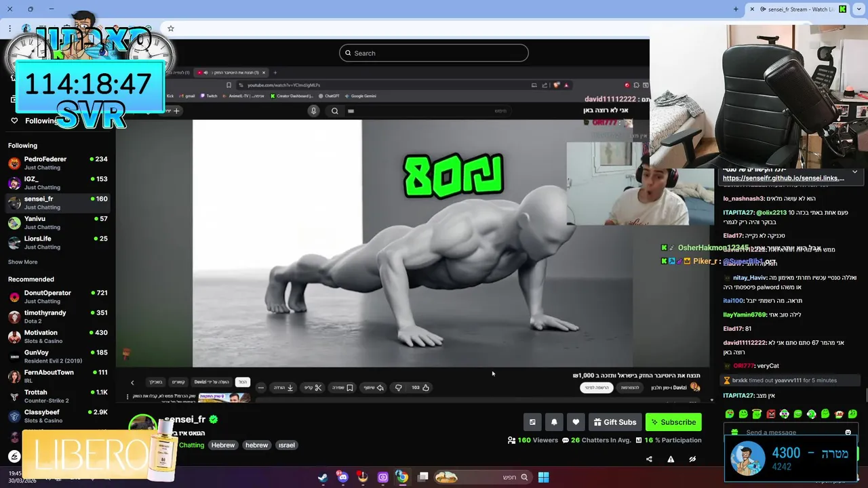Click the share button in embedded YouTube
868x488 pixels.
point(374,388)
